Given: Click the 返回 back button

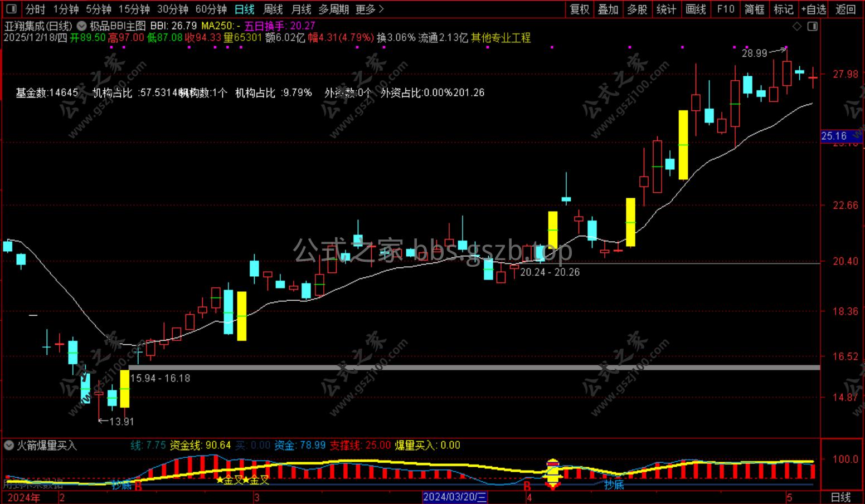Looking at the screenshot, I should coord(845,9).
